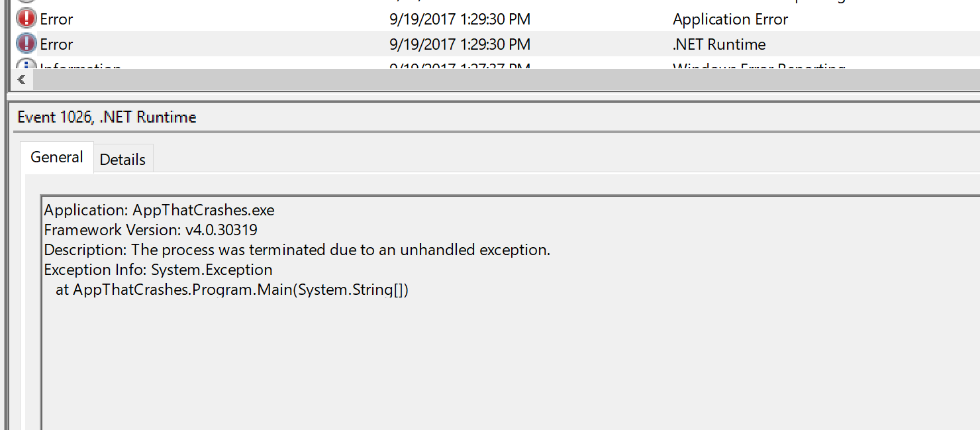Click the Error label of the second event
This screenshot has height=430, width=980.
56,44
